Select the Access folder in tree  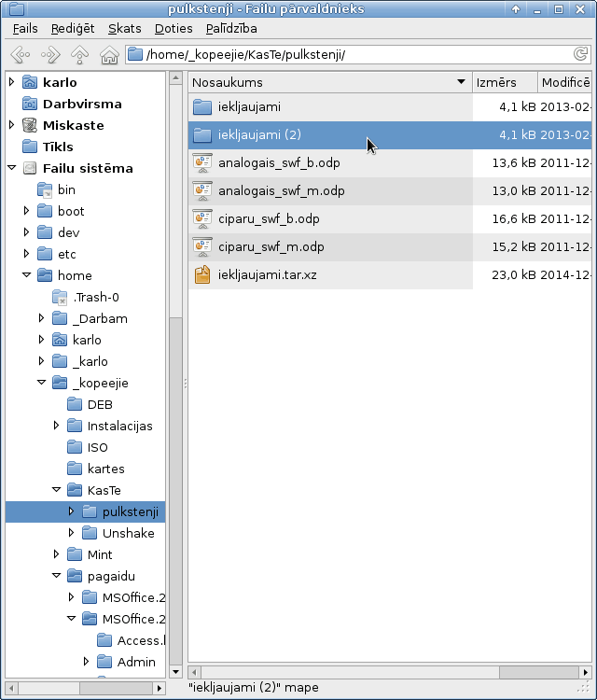click(x=141, y=640)
